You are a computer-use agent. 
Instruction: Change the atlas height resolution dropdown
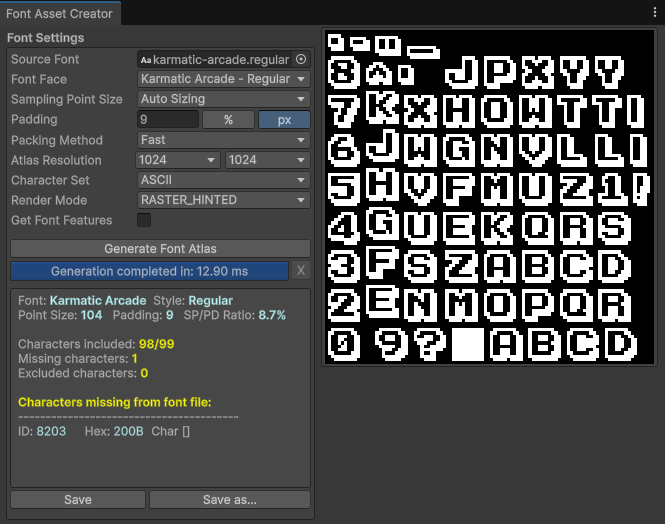[x=268, y=160]
